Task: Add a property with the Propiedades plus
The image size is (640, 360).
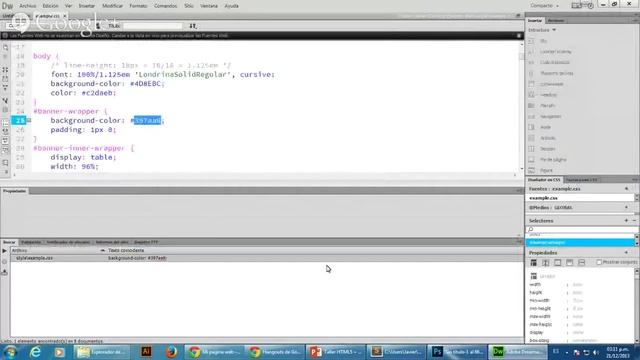Action: pos(627,253)
